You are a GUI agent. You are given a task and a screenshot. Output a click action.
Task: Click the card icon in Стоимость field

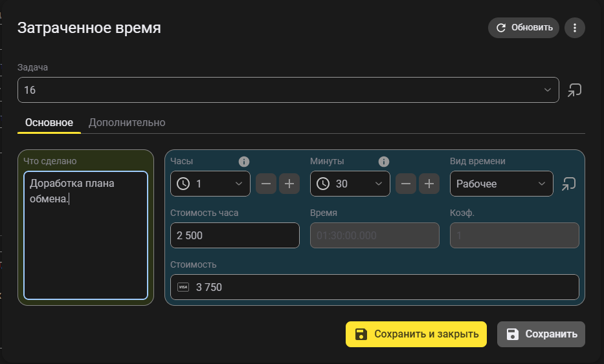click(183, 287)
